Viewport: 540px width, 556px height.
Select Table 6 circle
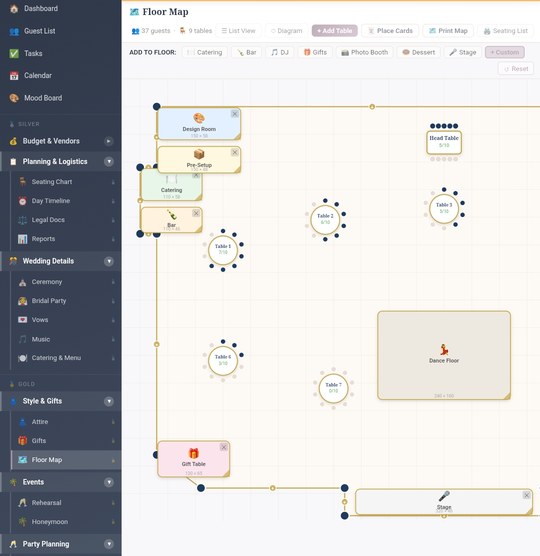pyautogui.click(x=223, y=361)
